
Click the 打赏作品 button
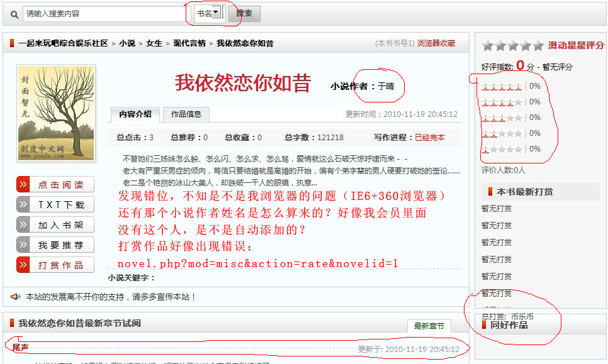(55, 265)
